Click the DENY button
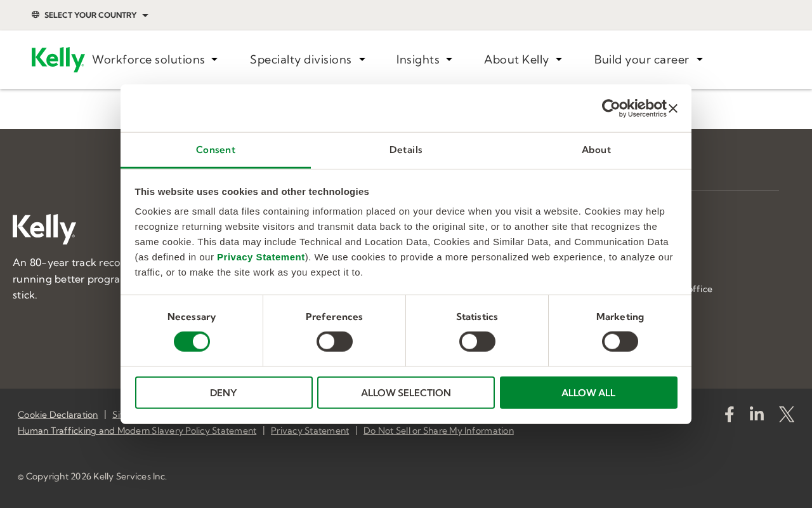 click(x=224, y=392)
